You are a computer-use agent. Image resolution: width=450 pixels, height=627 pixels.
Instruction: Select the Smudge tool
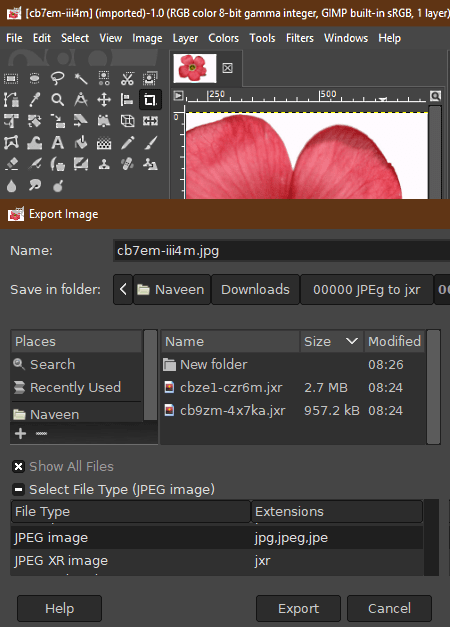point(34,186)
